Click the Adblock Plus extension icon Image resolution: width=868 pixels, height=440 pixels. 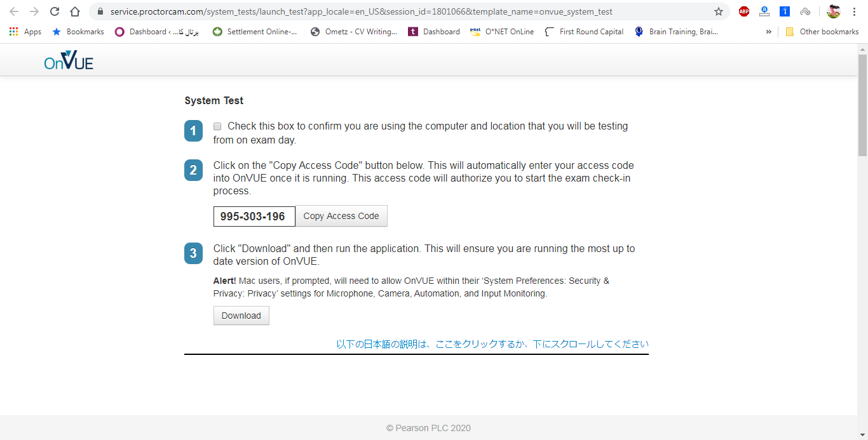pos(743,11)
